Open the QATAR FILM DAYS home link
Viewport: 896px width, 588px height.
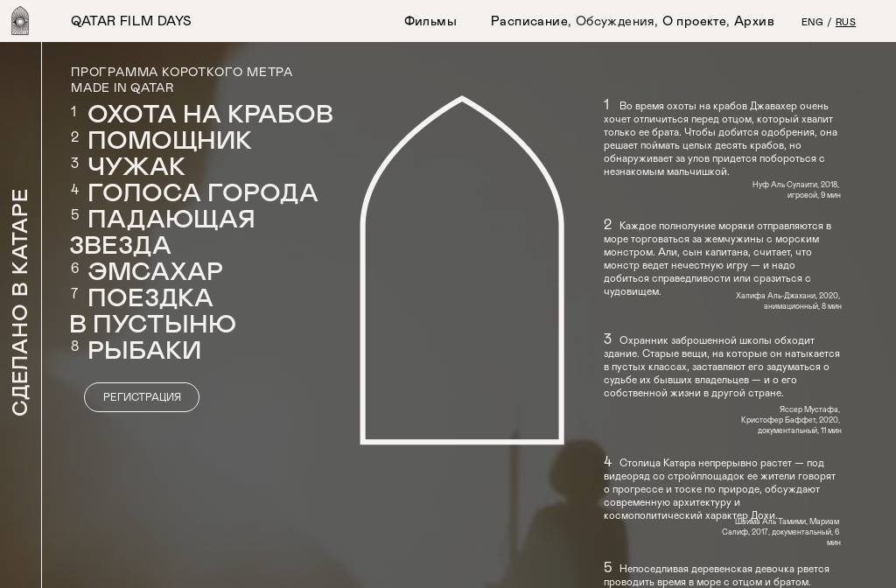[130, 21]
